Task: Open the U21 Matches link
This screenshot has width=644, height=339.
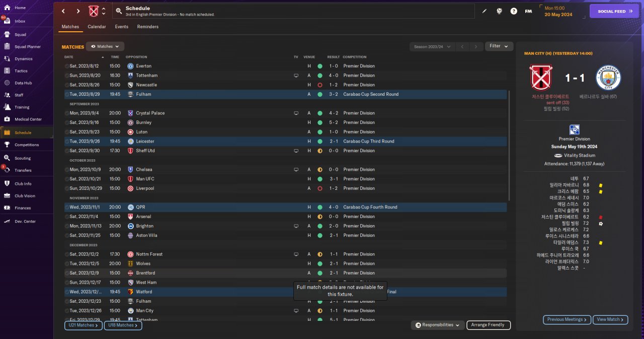Action: point(83,325)
